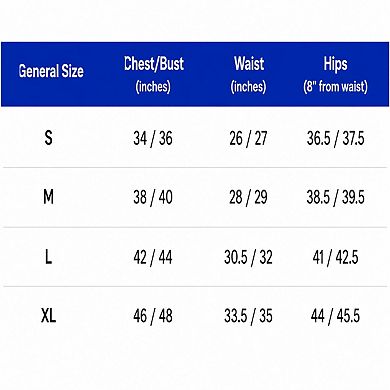
Task: Click the 28 / 29 waist value
Action: 248,197
